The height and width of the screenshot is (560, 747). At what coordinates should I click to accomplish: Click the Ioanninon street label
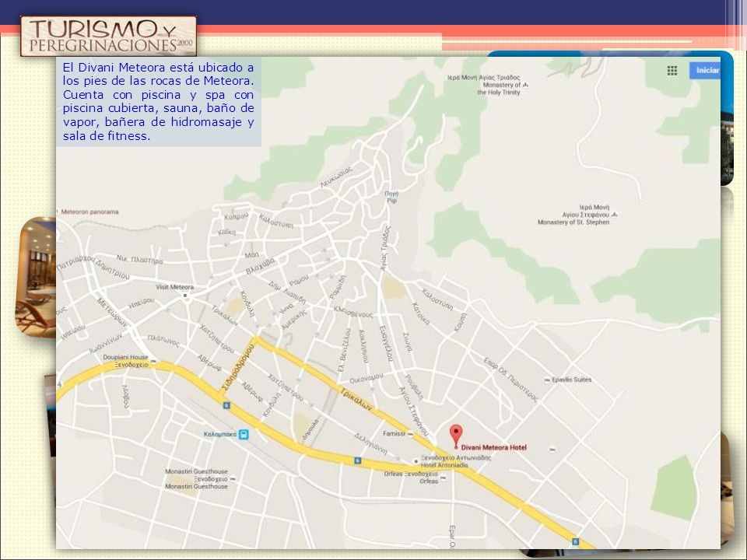[106, 343]
